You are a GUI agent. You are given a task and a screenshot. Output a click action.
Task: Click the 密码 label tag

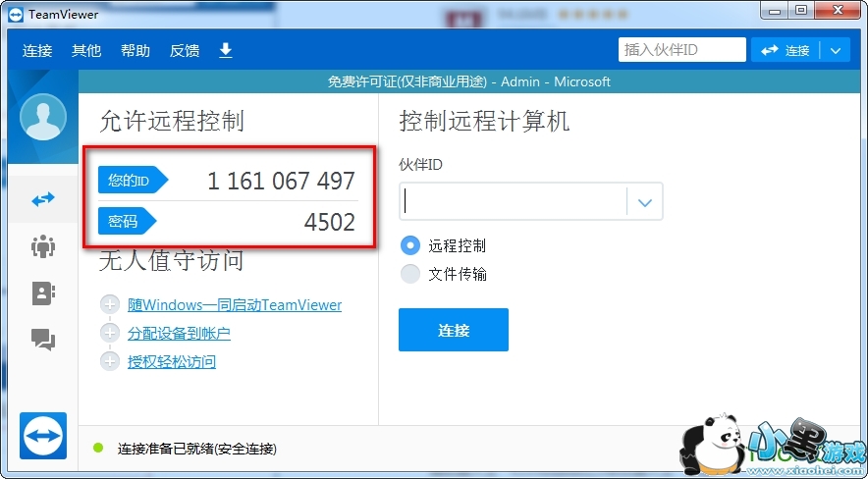click(128, 221)
